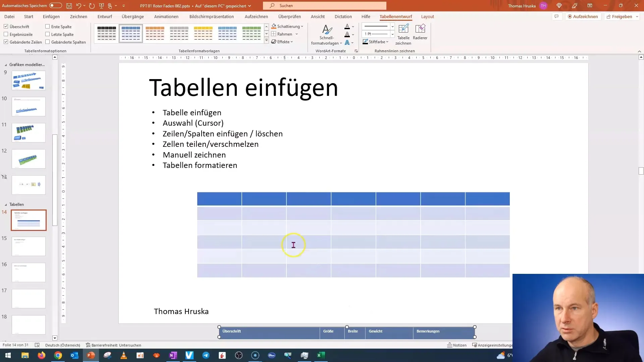The image size is (644, 362).
Task: Expand the table styles gallery
Action: tap(266, 41)
